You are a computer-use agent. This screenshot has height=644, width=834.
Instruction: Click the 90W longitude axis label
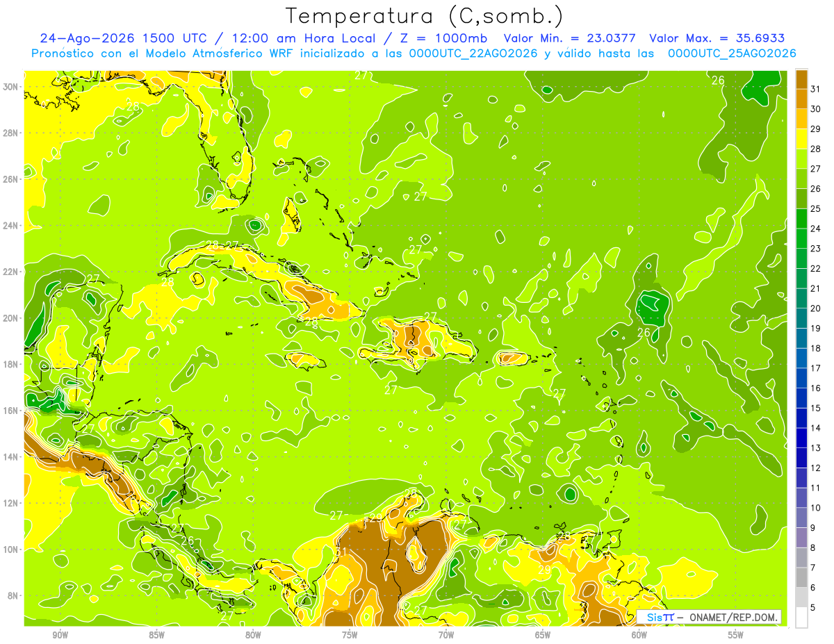60,635
